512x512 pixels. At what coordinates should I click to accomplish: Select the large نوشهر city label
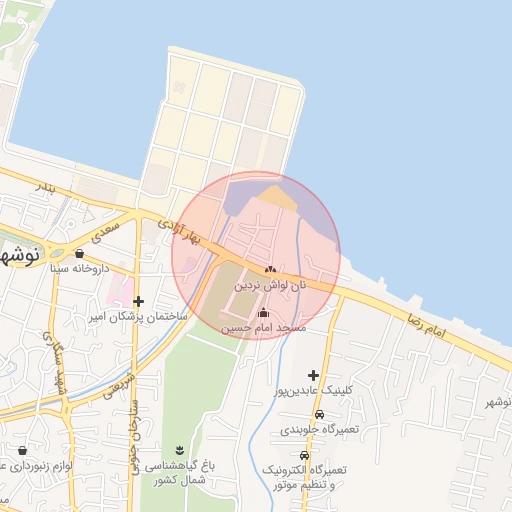coord(19,256)
